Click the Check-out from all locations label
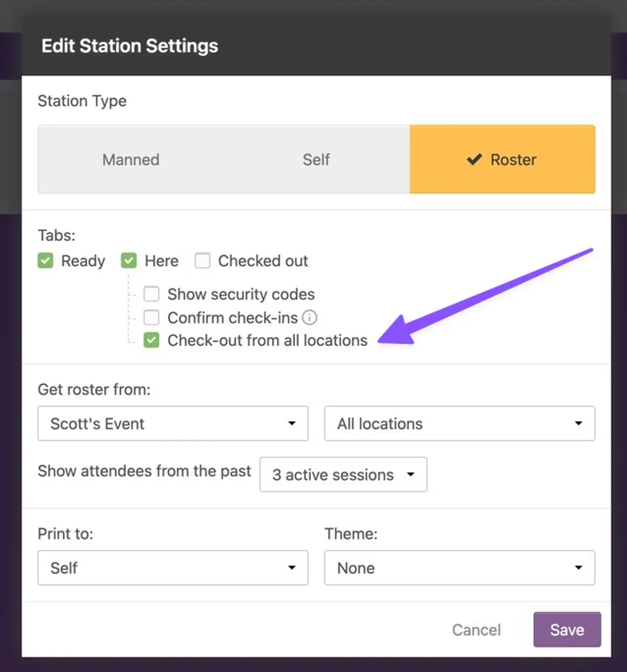This screenshot has height=672, width=627. coord(268,340)
